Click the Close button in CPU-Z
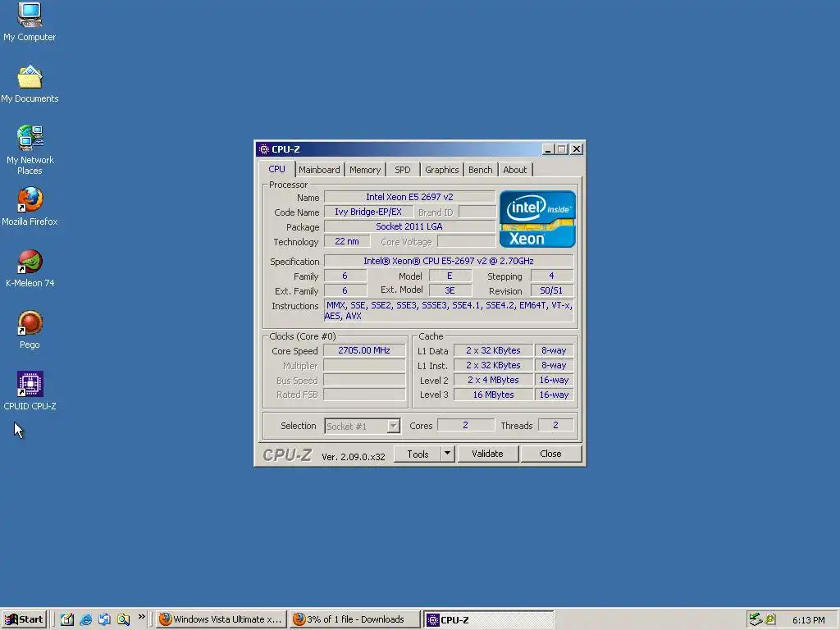The image size is (840, 630). point(550,454)
